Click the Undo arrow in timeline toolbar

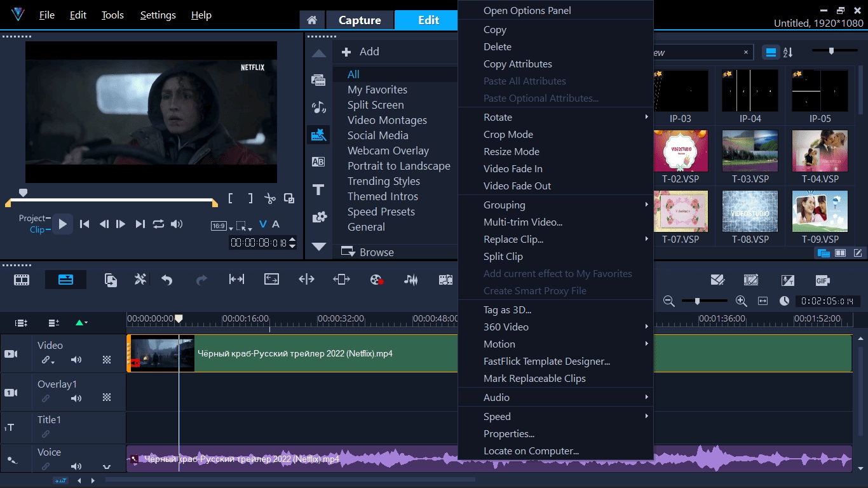[166, 280]
